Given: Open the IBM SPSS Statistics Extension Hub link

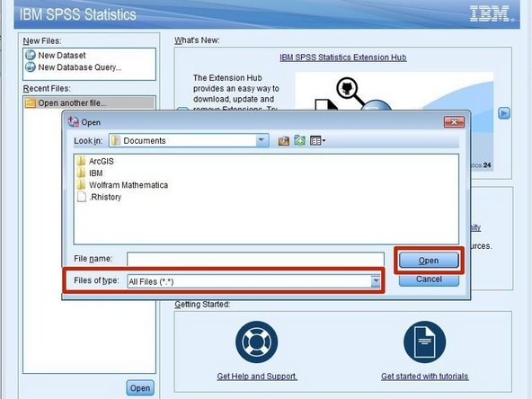Looking at the screenshot, I should click(x=343, y=58).
